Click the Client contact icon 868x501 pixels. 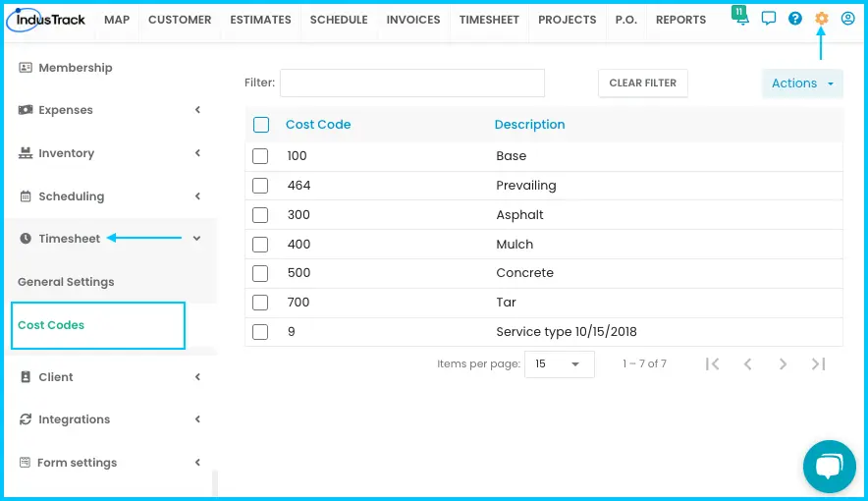pyautogui.click(x=26, y=377)
